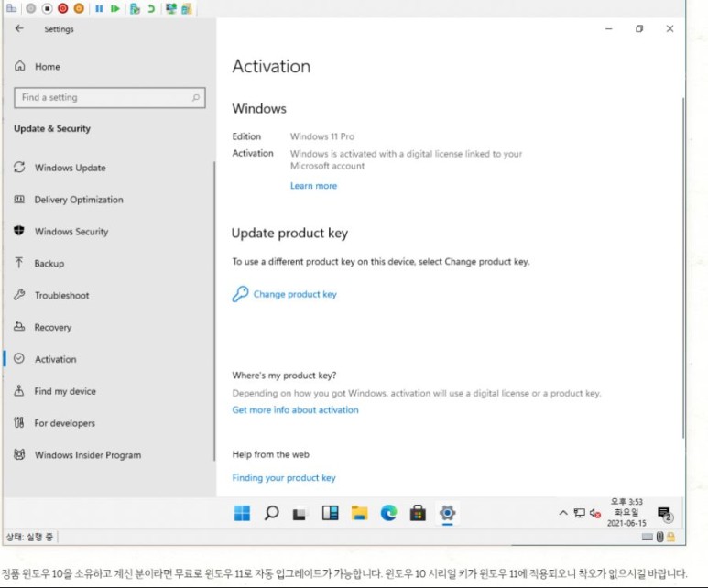Open Task View on the taskbar
The image size is (708, 588).
click(x=300, y=514)
